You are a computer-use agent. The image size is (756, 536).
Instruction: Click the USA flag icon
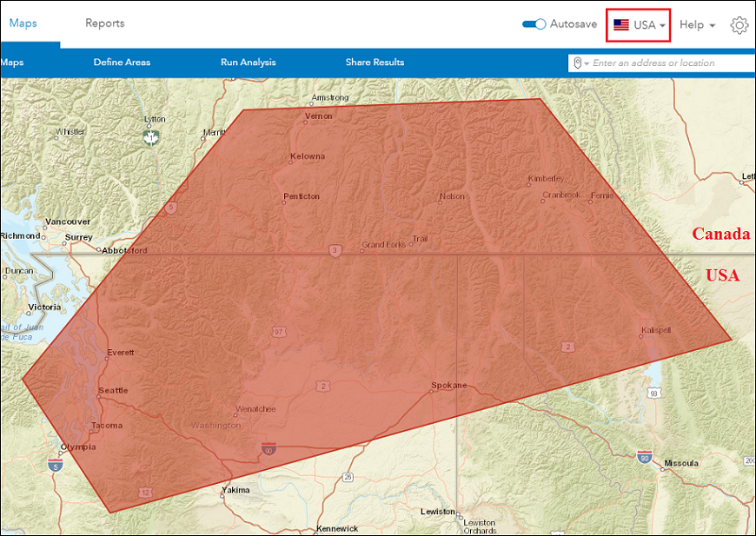pyautogui.click(x=621, y=24)
